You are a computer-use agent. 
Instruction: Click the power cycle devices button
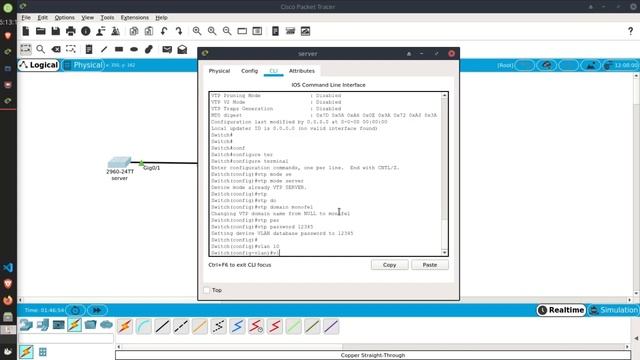point(75,311)
